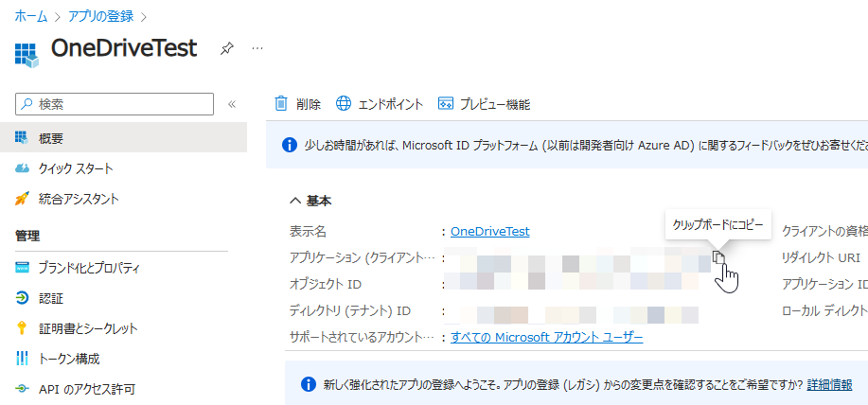Click the エンドポイント globe icon
Image resolution: width=868 pixels, height=405 pixels.
(x=344, y=103)
